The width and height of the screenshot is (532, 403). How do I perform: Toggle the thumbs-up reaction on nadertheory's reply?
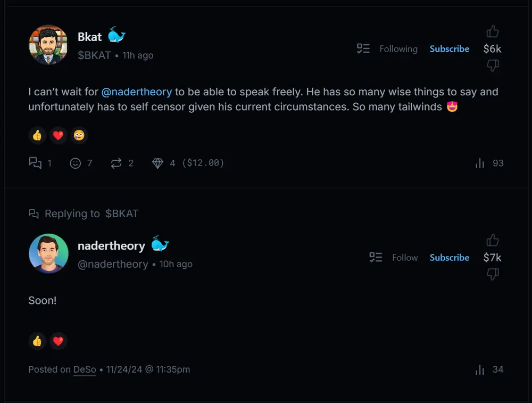tap(37, 341)
